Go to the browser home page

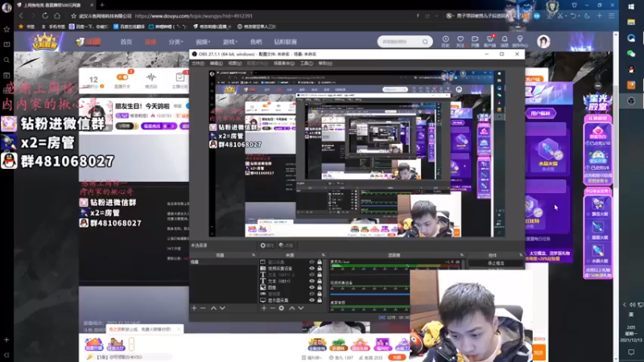(57, 16)
